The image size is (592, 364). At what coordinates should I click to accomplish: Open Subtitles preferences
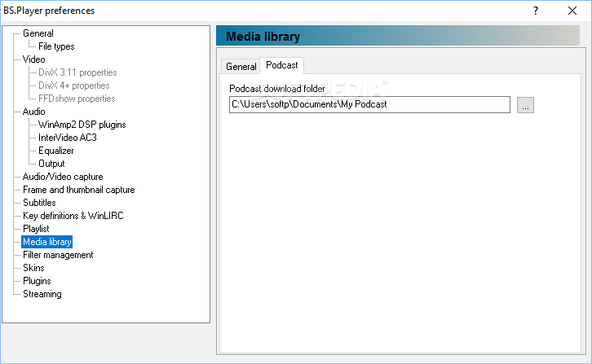39,203
